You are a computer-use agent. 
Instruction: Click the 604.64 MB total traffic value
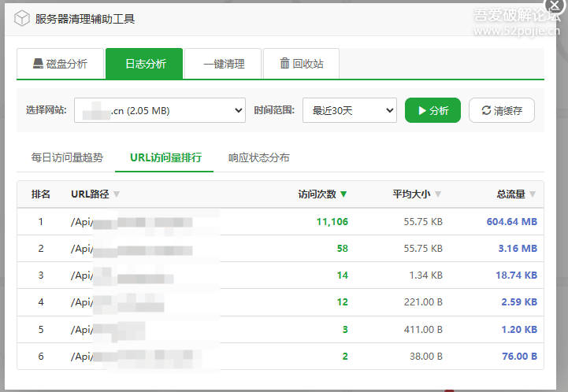(x=511, y=222)
